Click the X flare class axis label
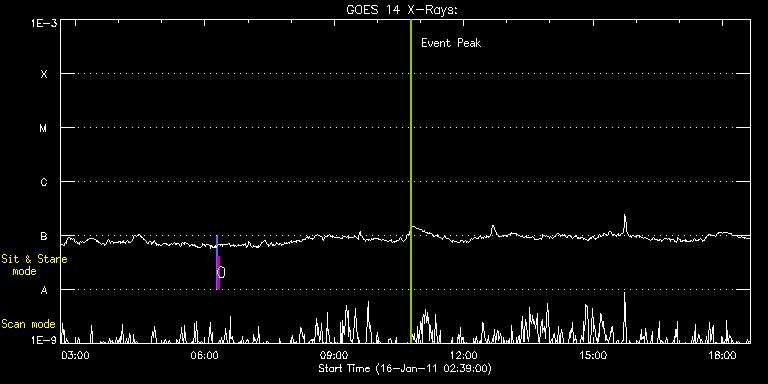The image size is (768, 384). (x=44, y=74)
